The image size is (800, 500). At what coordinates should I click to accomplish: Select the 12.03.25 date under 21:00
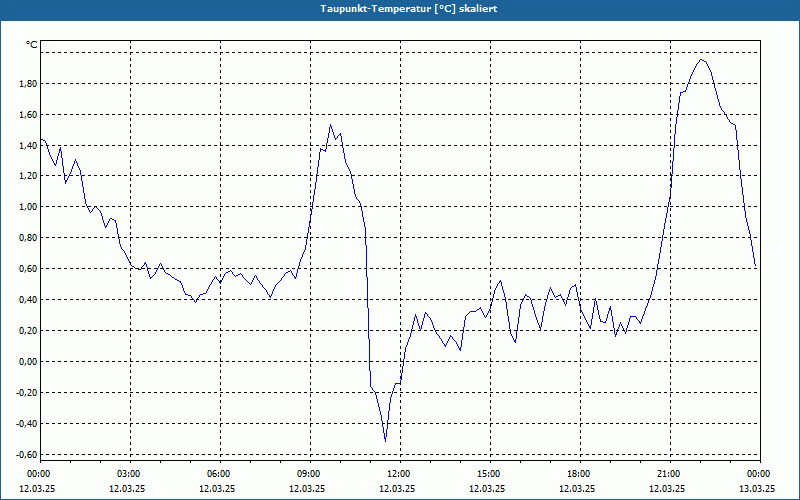pos(667,488)
